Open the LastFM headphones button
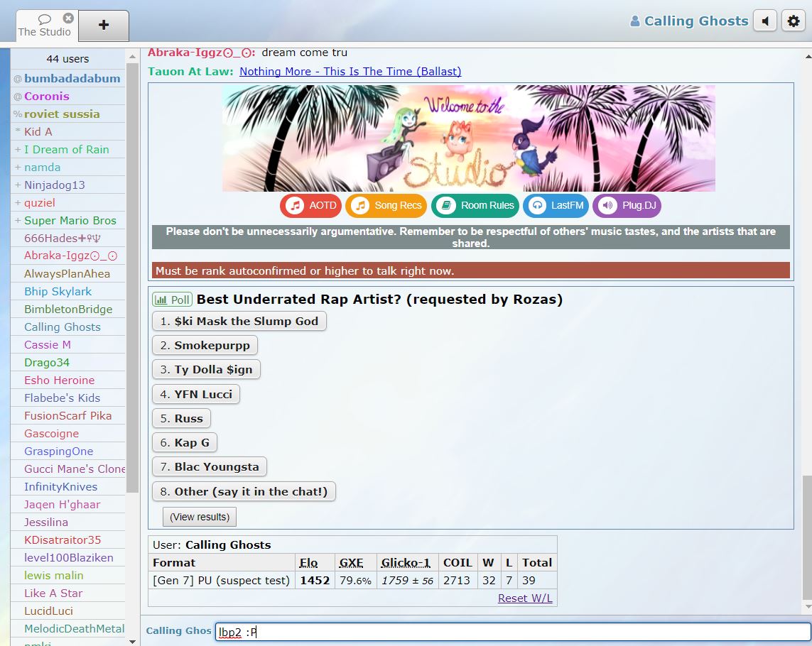Viewport: 812px width, 646px height. (x=556, y=206)
